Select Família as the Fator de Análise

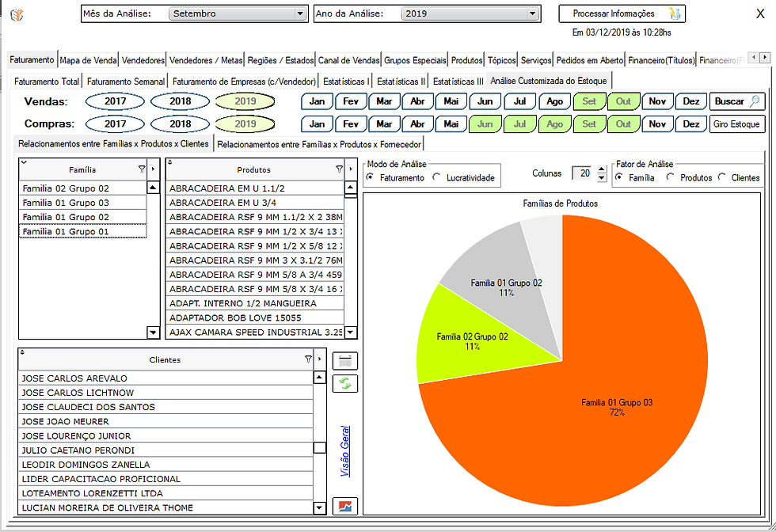[x=618, y=177]
